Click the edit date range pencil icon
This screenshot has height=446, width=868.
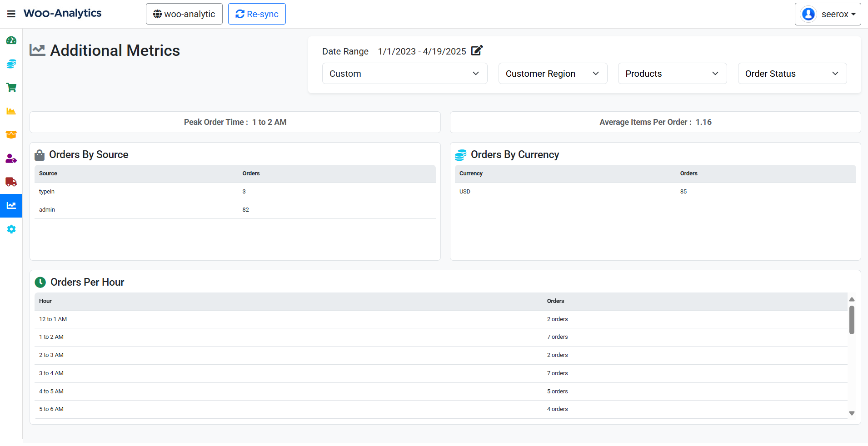pyautogui.click(x=477, y=50)
